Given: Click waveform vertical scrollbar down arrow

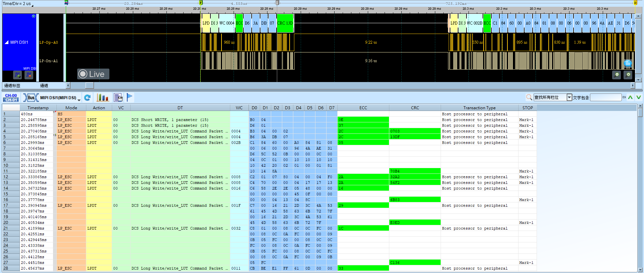Looking at the screenshot, I should point(639,80).
